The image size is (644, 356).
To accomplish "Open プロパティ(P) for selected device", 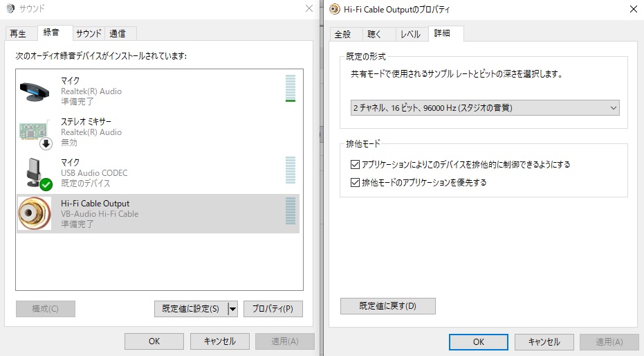I will [273, 309].
